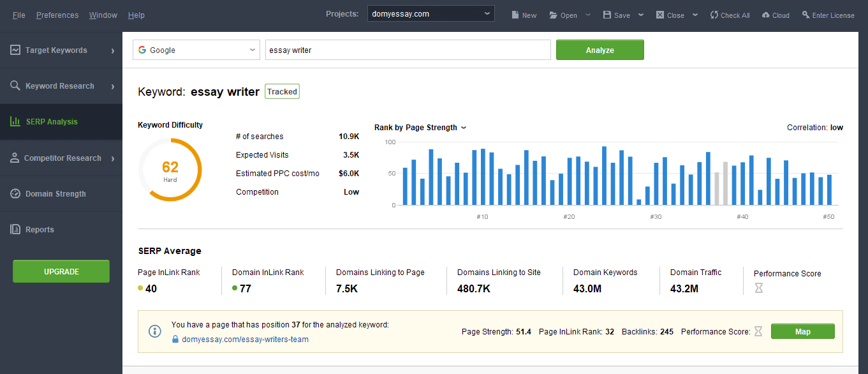The image size is (868, 374).
Task: Visit the domyessay.com/essay-writers-team link
Action: [x=246, y=339]
